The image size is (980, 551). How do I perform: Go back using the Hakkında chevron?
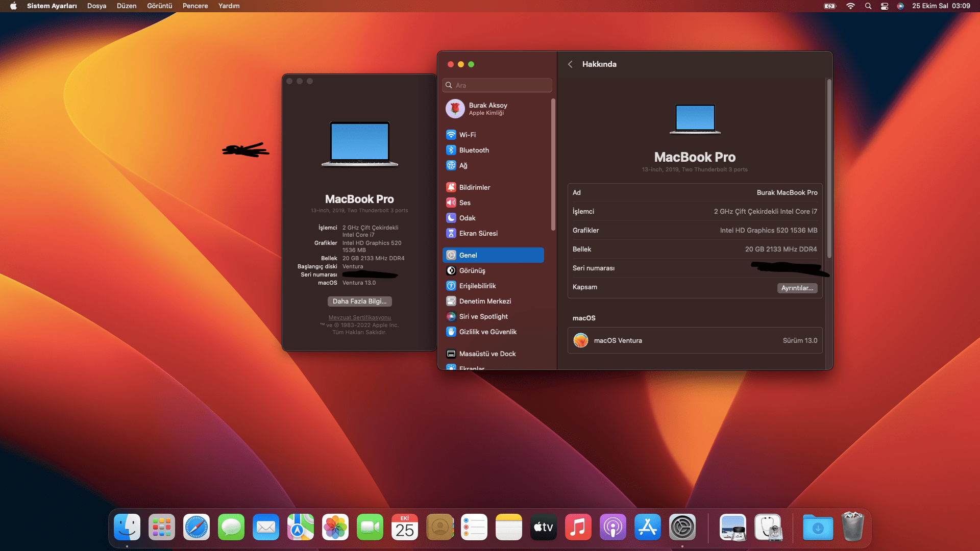tap(570, 64)
